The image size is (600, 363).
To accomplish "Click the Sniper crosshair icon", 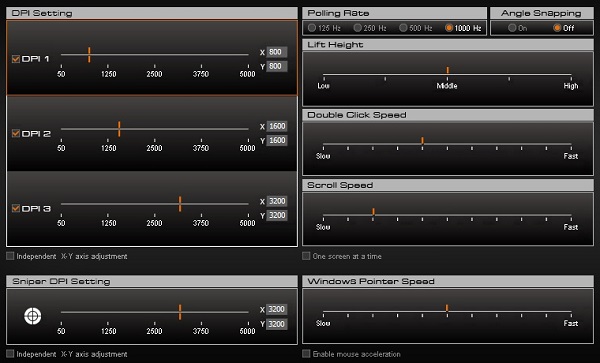I will click(33, 316).
